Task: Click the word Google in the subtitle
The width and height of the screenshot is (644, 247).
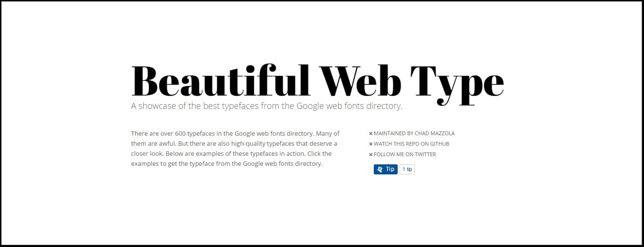Action: pos(310,107)
